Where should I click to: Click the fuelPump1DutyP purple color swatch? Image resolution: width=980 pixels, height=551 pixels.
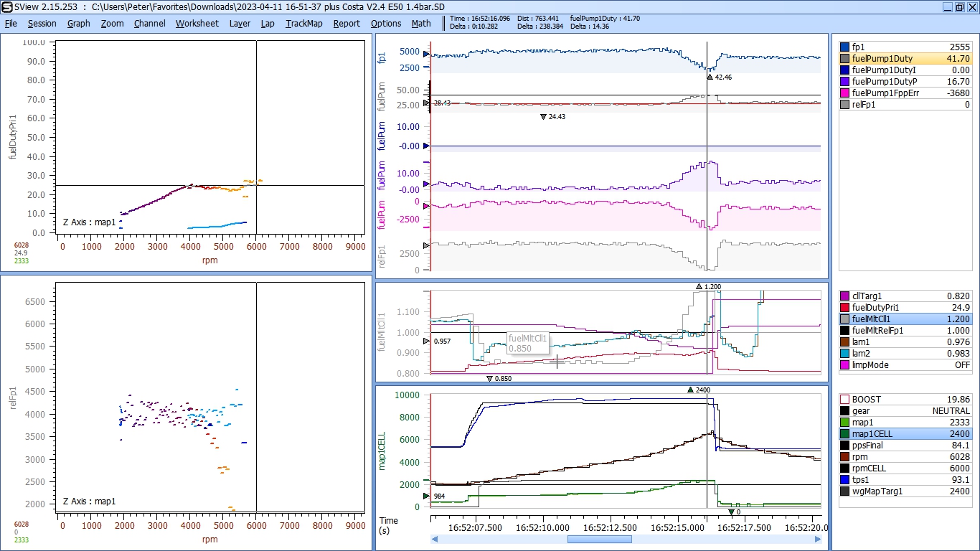[844, 82]
